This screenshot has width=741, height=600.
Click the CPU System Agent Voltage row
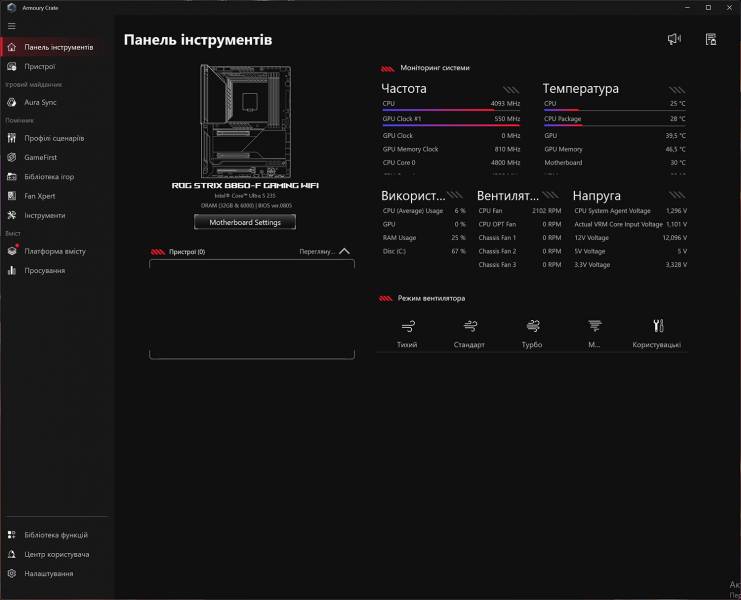click(x=630, y=211)
